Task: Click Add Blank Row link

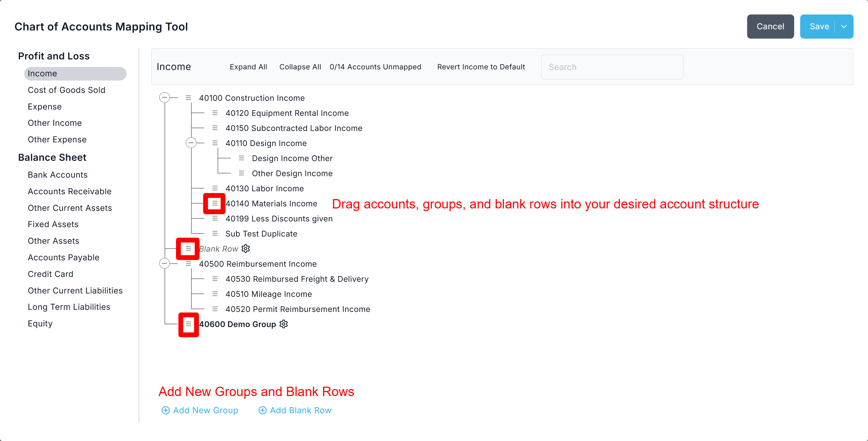Action: 300,410
